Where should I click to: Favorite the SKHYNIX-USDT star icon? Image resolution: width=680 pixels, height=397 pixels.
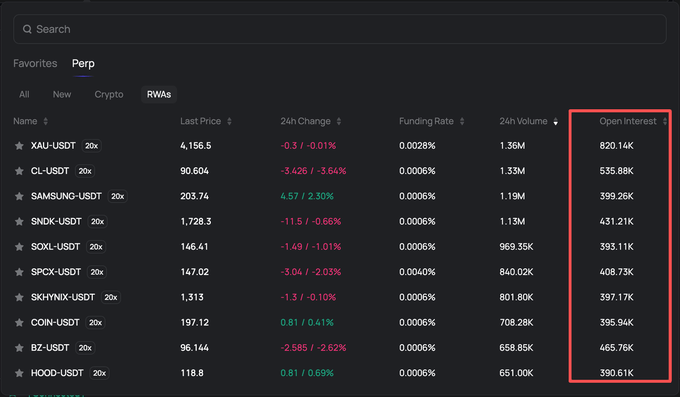point(19,297)
